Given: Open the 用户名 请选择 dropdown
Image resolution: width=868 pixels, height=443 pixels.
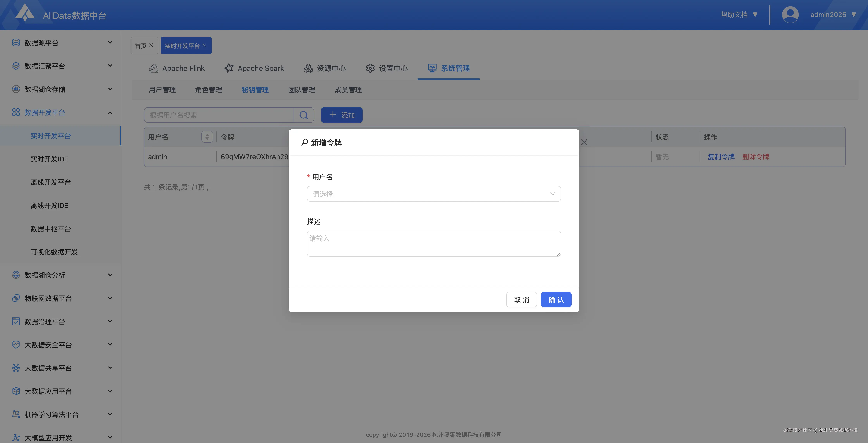Looking at the screenshot, I should (x=434, y=194).
